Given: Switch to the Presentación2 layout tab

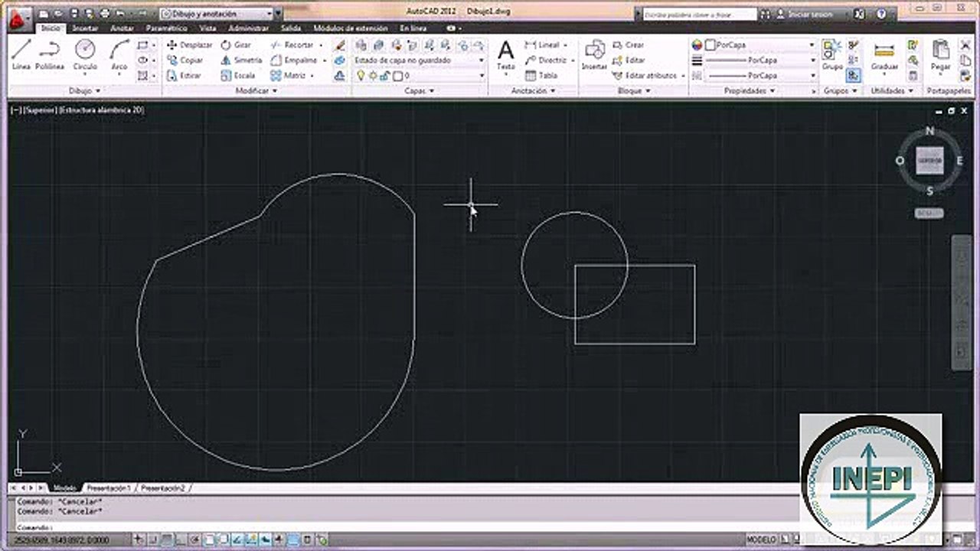Looking at the screenshot, I should tap(163, 487).
